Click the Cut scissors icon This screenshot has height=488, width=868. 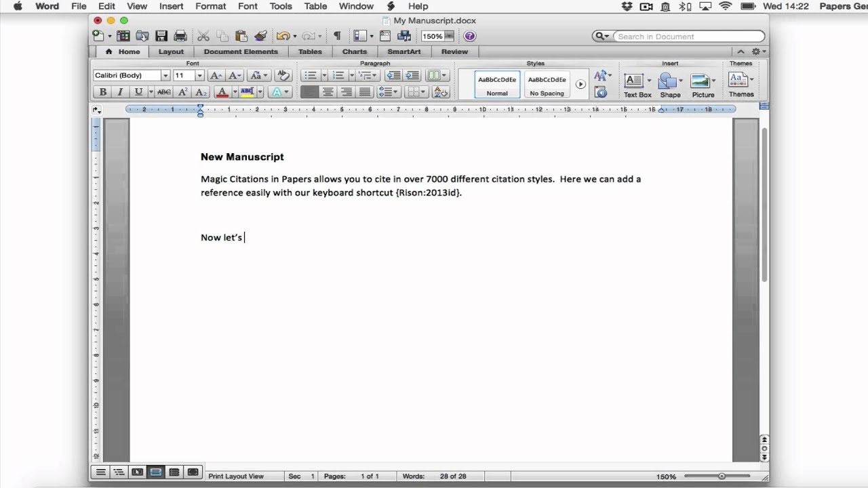(x=203, y=36)
